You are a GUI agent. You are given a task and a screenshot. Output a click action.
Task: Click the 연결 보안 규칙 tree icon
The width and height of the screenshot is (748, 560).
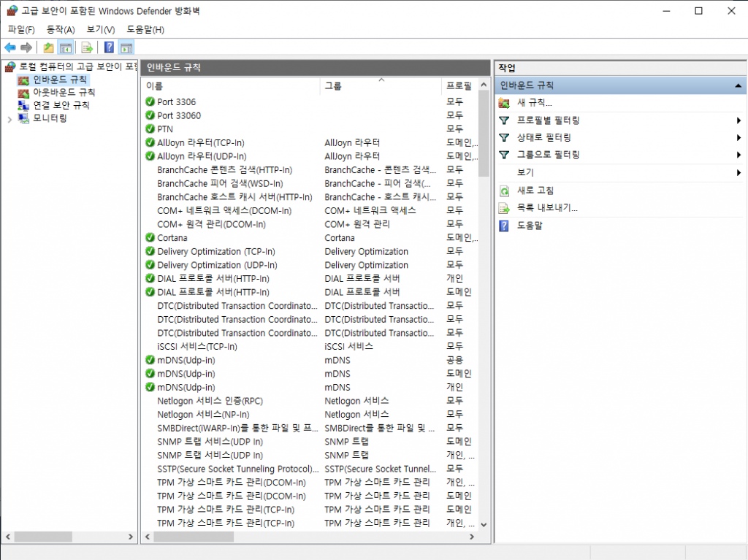(x=23, y=105)
